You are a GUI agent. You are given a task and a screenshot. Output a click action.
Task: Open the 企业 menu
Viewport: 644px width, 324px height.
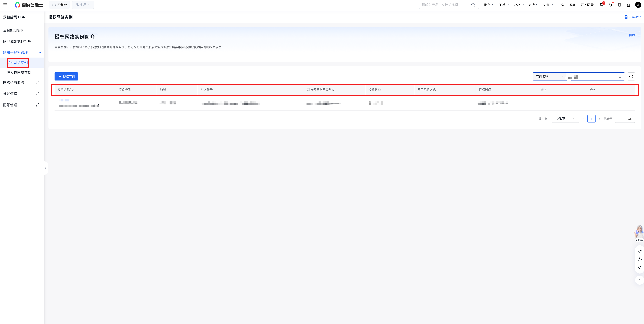tap(519, 5)
